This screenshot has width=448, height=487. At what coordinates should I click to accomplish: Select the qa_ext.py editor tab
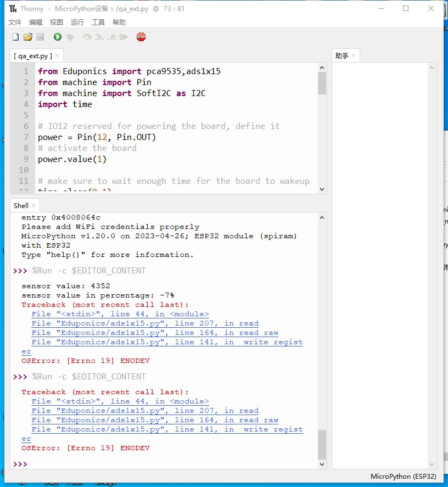click(32, 56)
